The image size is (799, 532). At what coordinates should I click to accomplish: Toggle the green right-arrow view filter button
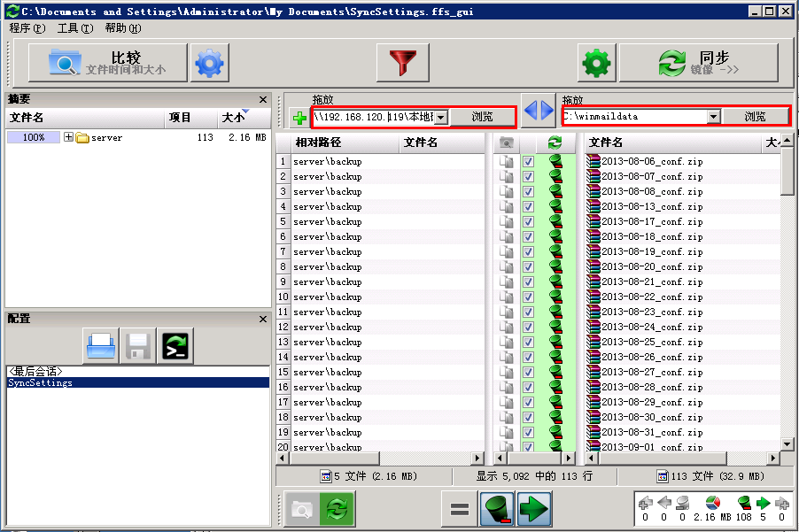[534, 509]
